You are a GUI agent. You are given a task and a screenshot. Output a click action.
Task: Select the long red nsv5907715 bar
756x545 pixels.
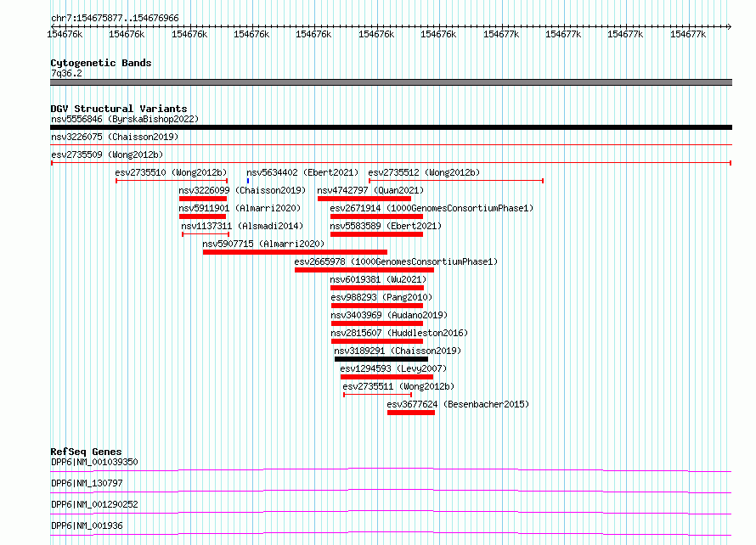pos(295,252)
